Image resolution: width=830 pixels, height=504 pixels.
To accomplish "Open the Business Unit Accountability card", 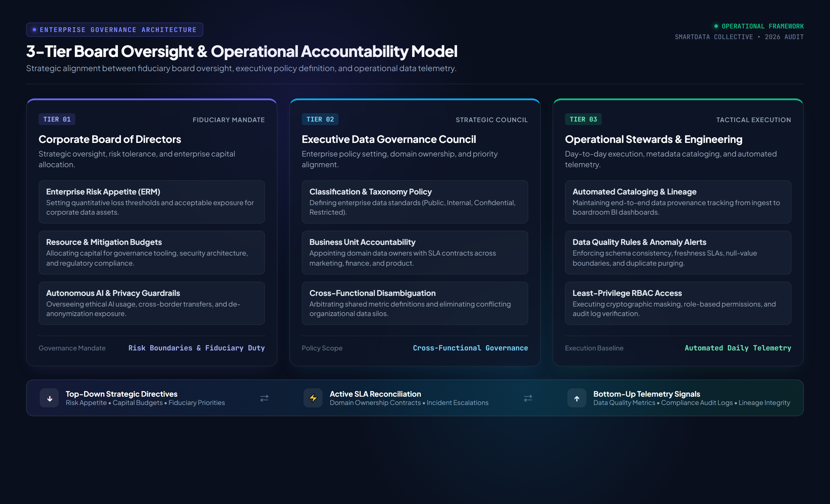I will (415, 252).
